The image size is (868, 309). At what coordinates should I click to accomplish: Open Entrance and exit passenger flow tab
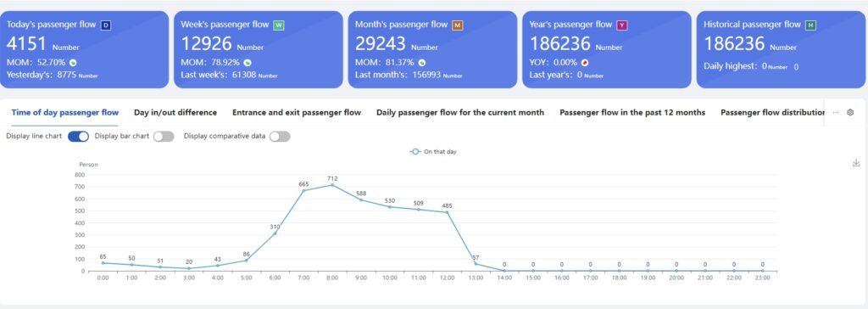click(297, 112)
